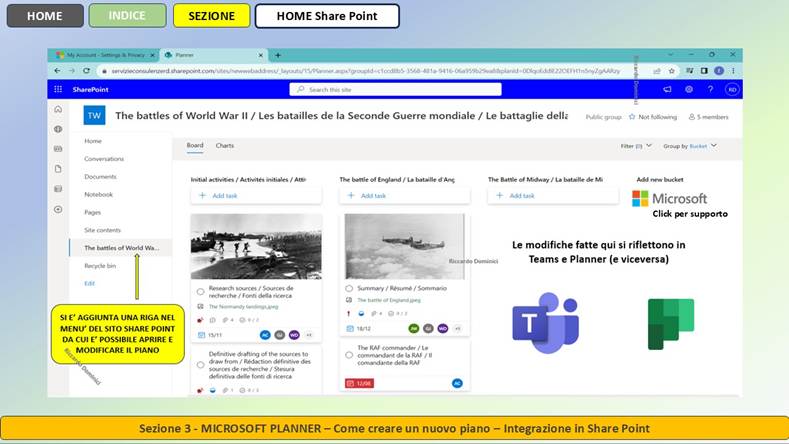Open the My files page icon in app bar
The image size is (789, 444).
point(58,169)
